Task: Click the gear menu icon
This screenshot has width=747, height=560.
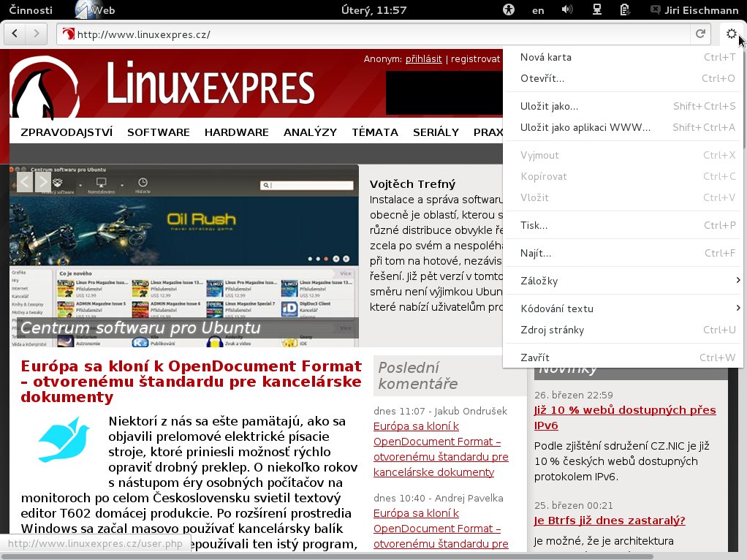Action: pyautogui.click(x=731, y=34)
